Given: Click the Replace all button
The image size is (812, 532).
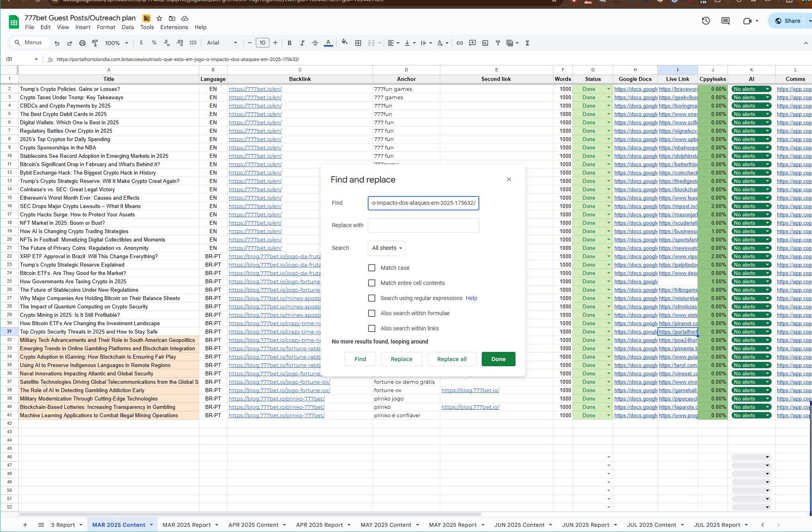Looking at the screenshot, I should [x=452, y=359].
